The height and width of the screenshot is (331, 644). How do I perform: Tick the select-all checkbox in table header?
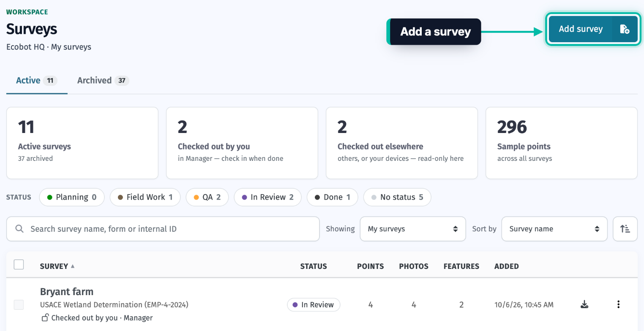pyautogui.click(x=19, y=265)
